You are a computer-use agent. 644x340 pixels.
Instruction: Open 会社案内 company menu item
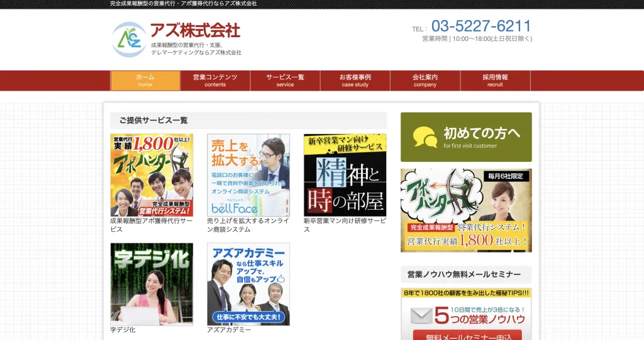tap(425, 81)
